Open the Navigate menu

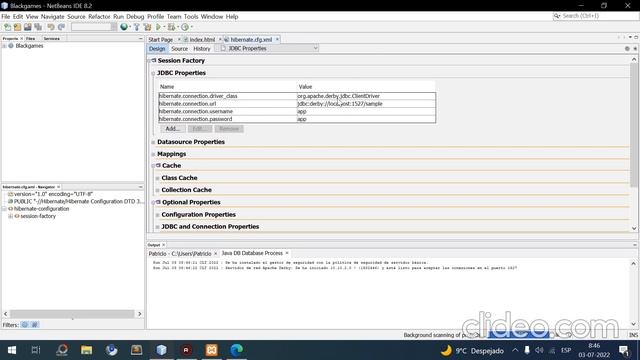click(53, 16)
